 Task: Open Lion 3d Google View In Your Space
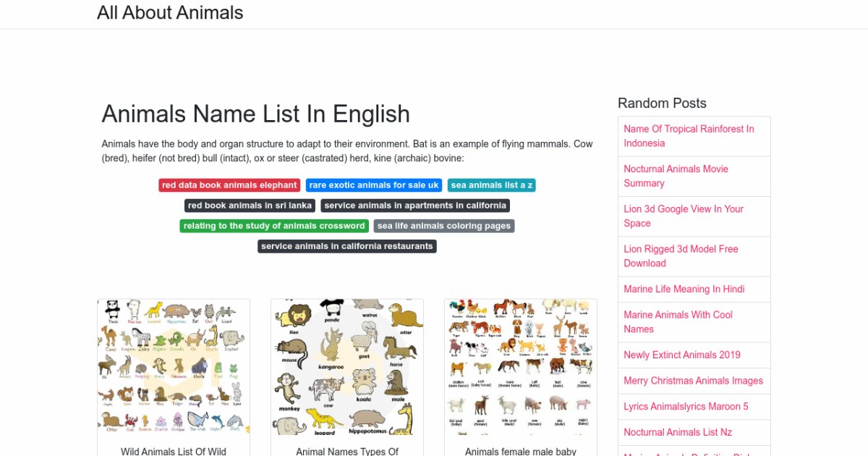pos(684,216)
